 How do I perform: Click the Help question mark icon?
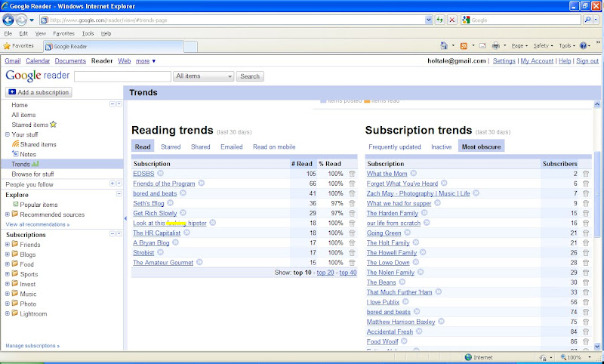583,46
